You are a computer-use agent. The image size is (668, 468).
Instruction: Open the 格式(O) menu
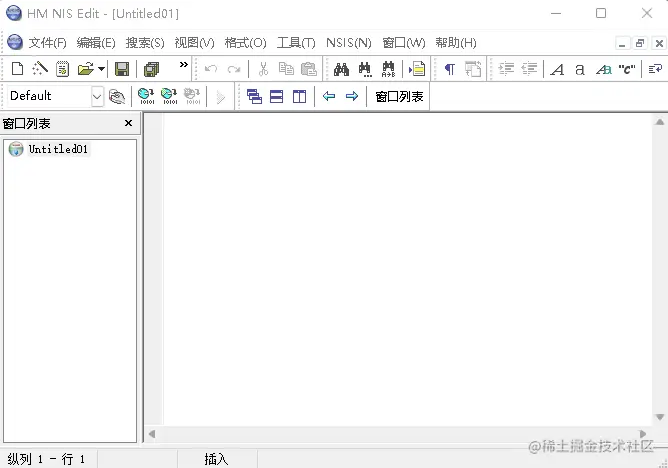245,43
